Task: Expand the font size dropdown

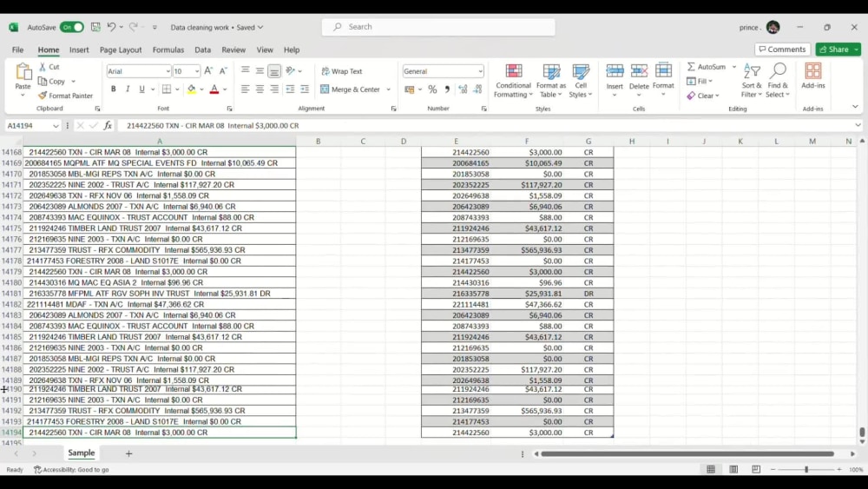Action: 196,71
